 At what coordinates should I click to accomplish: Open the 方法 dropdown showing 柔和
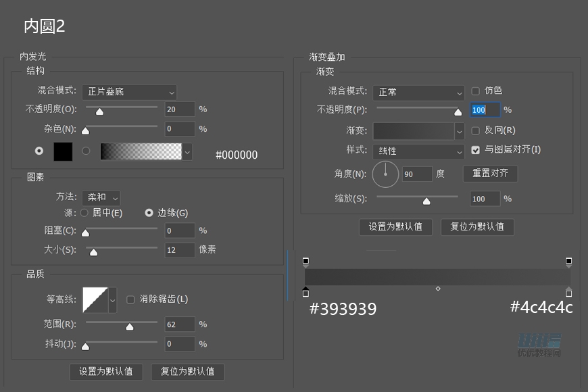(101, 197)
